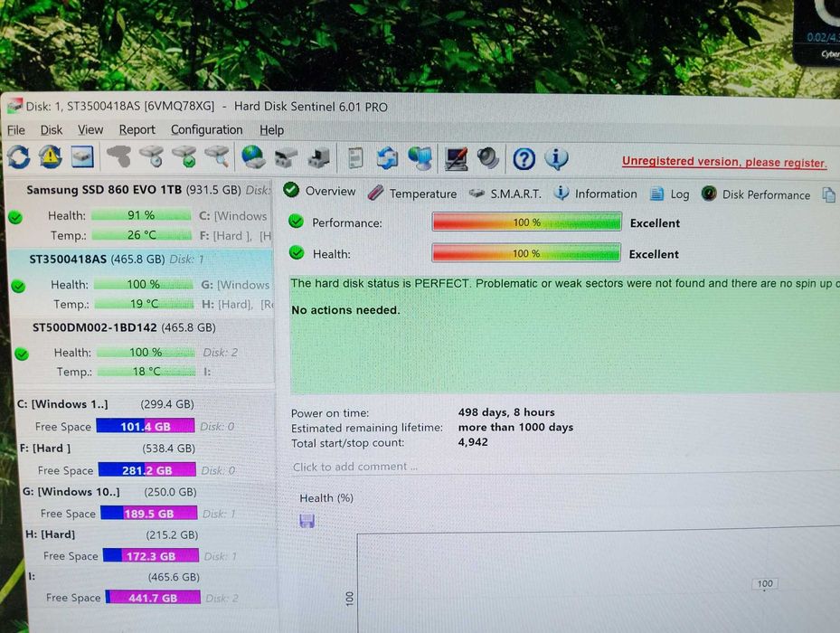Click the Health 100 % gradient bar
840x633 pixels.
[x=526, y=253]
